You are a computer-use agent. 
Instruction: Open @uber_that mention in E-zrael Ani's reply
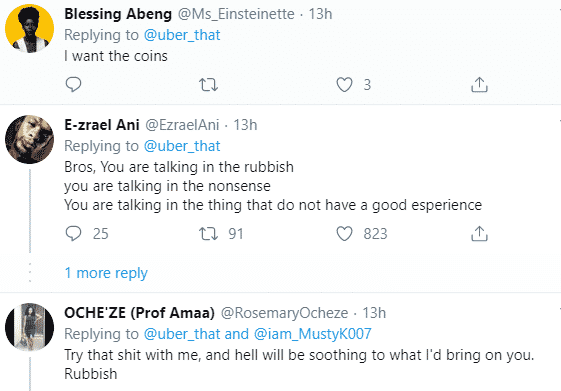(x=182, y=146)
